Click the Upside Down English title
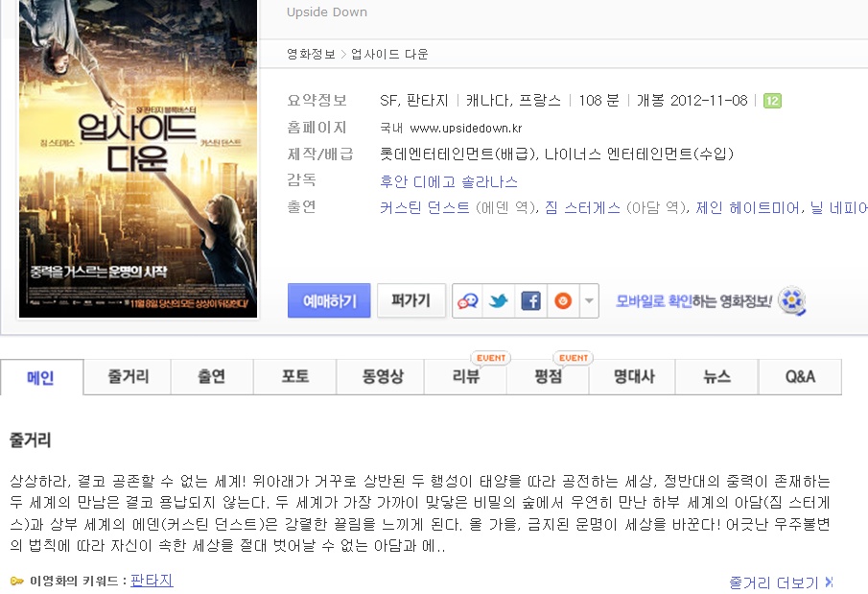The image size is (868, 594). pos(327,12)
